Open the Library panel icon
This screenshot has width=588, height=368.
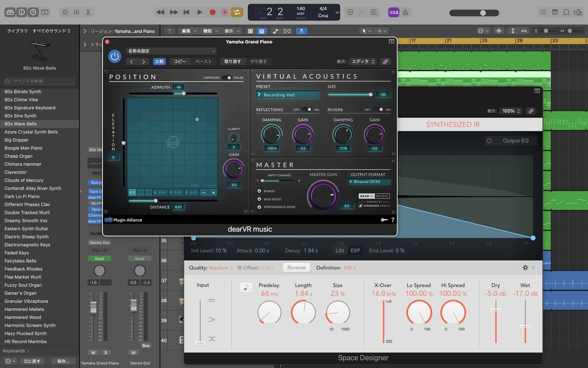[x=10, y=12]
